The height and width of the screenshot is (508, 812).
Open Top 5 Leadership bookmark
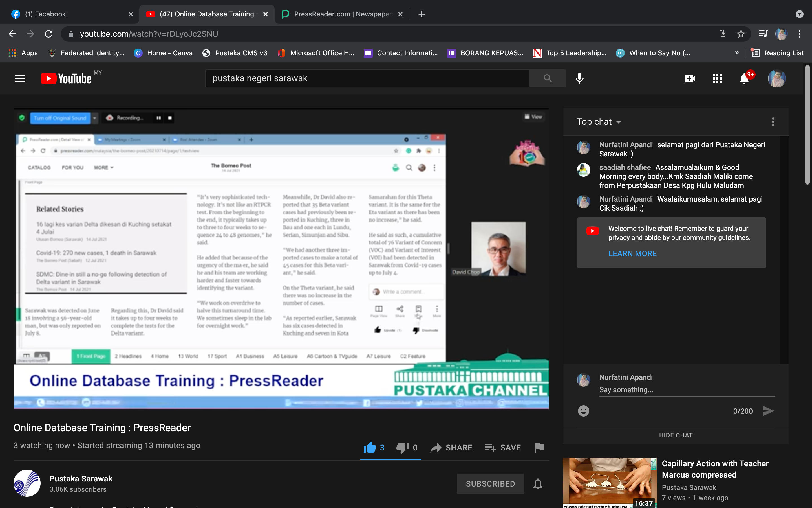570,53
